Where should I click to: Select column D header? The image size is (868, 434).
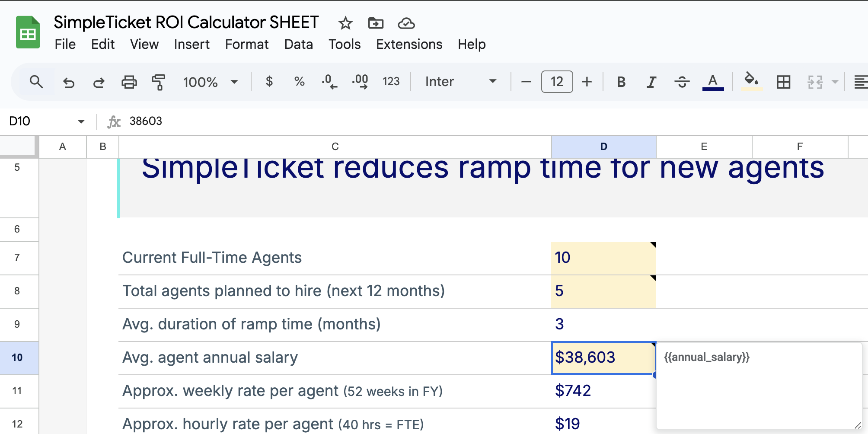(x=604, y=147)
